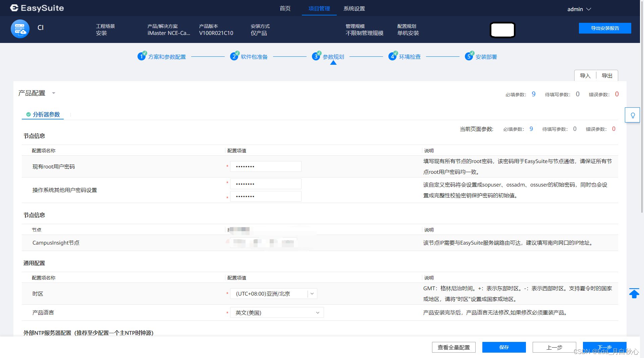Click 参数规划 step label

coord(333,57)
